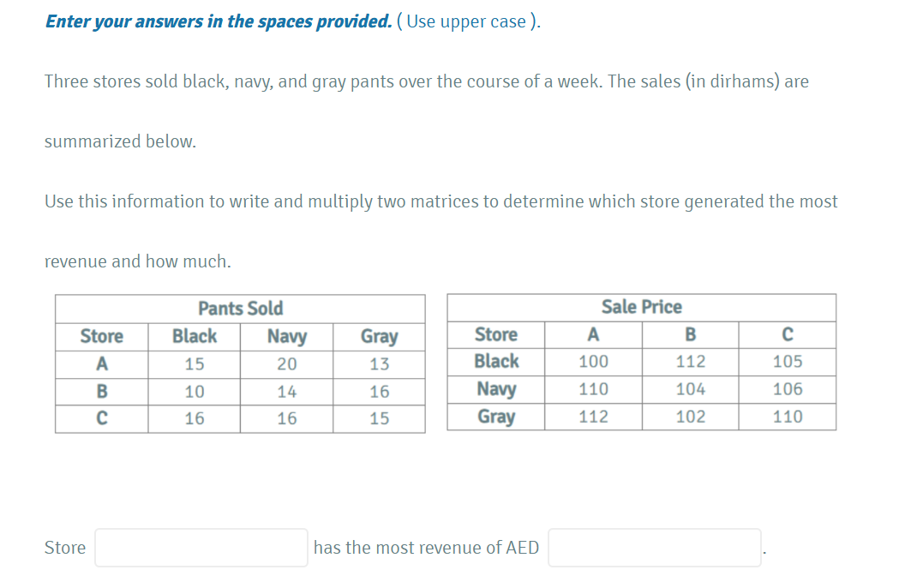
Task: Click the AED revenue amount input field
Action: tap(654, 548)
